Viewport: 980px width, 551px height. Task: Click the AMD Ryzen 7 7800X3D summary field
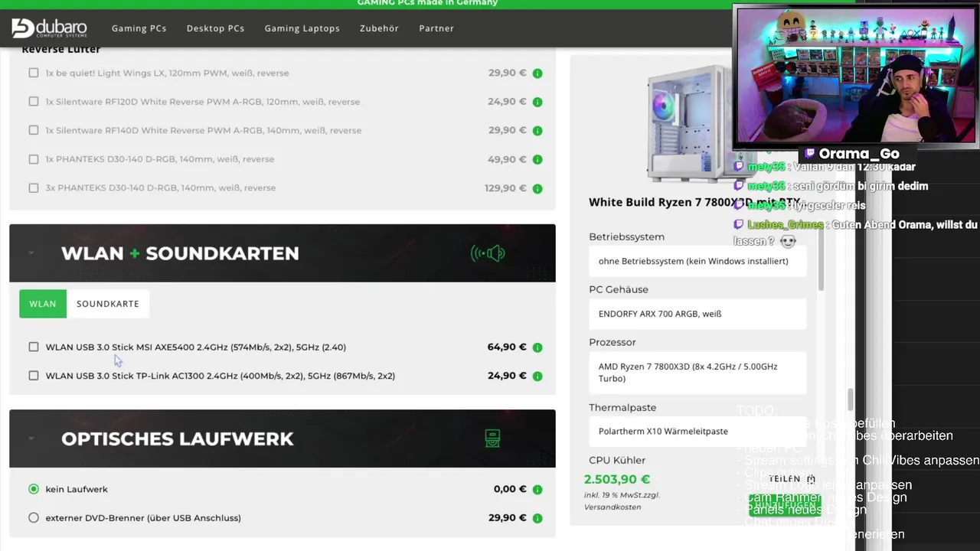(697, 373)
